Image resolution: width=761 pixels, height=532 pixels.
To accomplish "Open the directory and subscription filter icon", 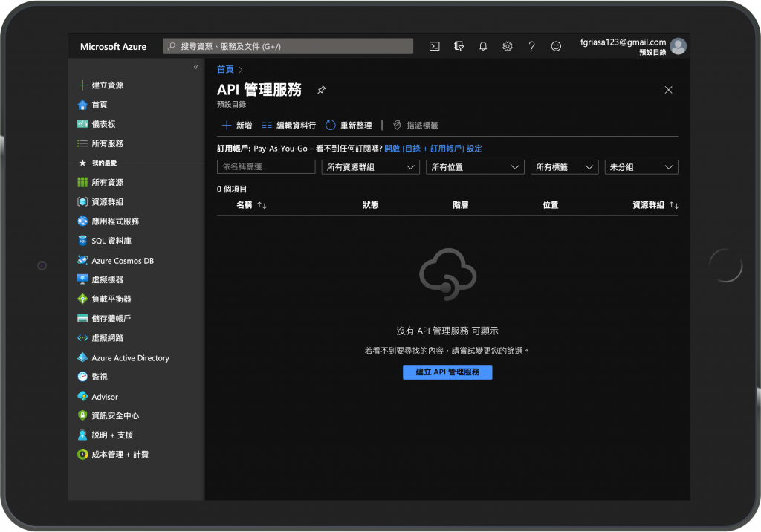I will point(459,46).
